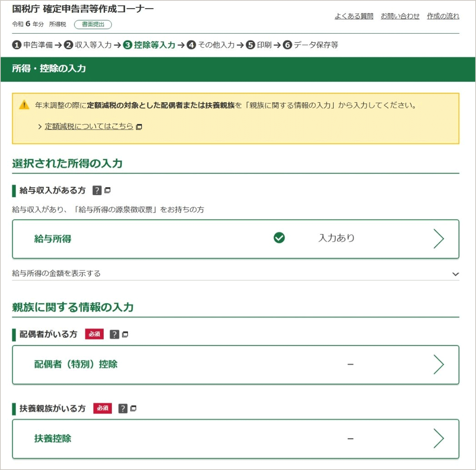Click external link icon after 定額減税についてはこちら
Screen dimensions: 476x470
click(x=139, y=127)
